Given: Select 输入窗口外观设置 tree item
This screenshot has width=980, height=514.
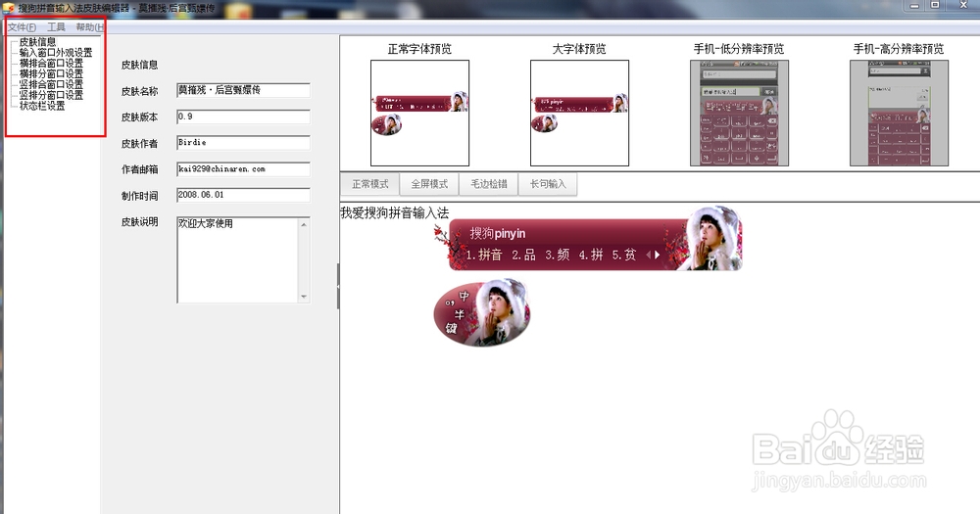Looking at the screenshot, I should pos(56,53).
